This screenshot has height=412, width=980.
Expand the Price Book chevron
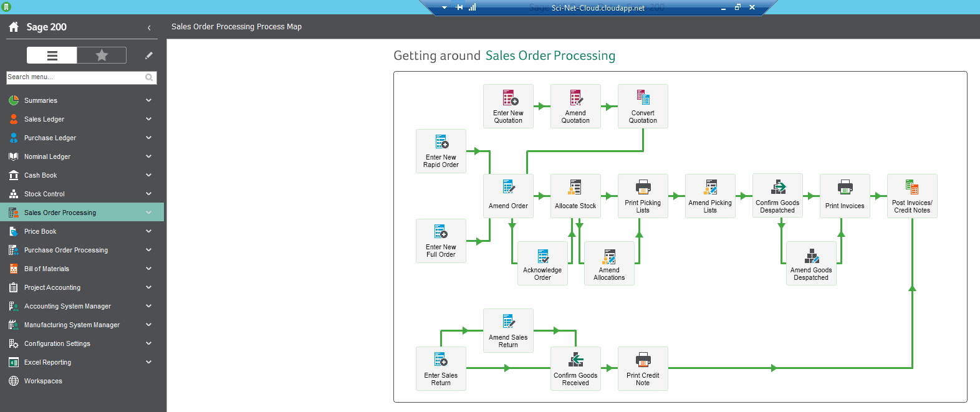coord(148,231)
